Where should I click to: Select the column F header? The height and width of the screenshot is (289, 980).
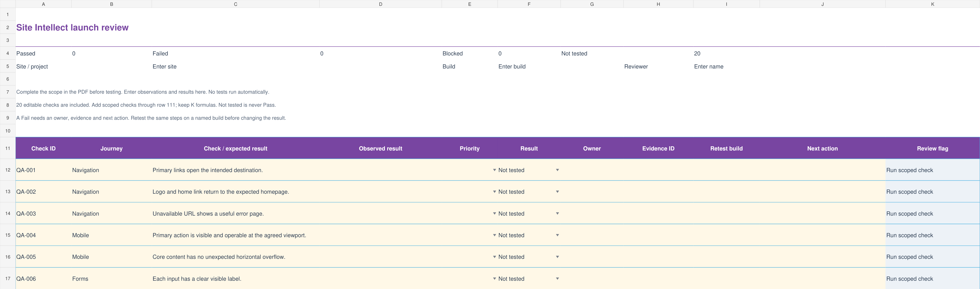pyautogui.click(x=529, y=4)
